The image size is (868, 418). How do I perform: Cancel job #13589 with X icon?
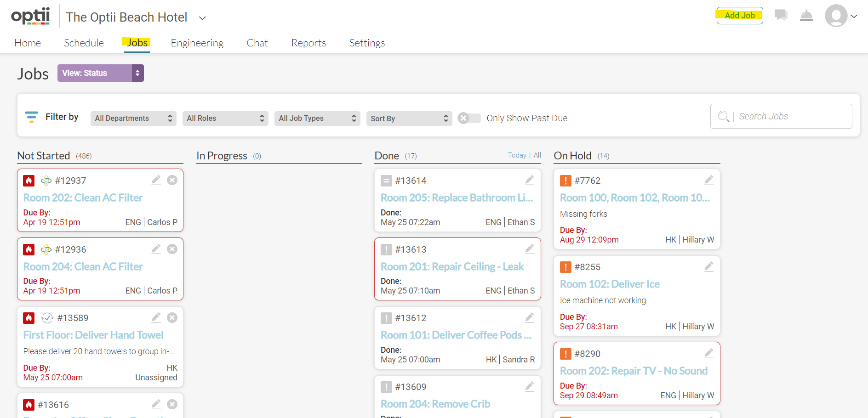[172, 317]
